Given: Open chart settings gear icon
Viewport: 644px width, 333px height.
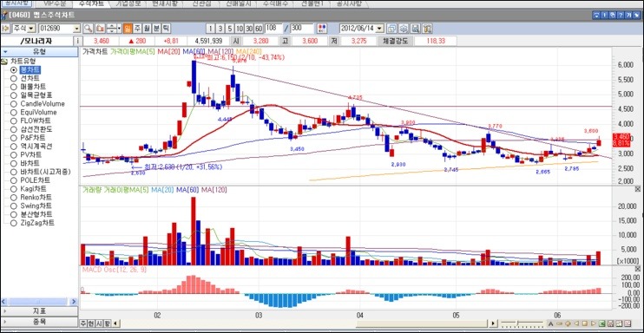Looking at the screenshot, I should pos(404,29).
